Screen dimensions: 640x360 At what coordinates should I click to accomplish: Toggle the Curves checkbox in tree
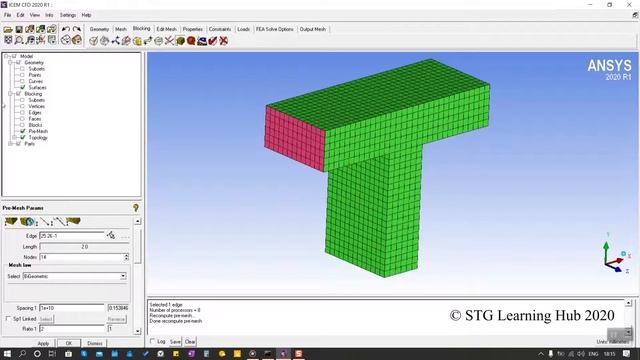[x=23, y=81]
